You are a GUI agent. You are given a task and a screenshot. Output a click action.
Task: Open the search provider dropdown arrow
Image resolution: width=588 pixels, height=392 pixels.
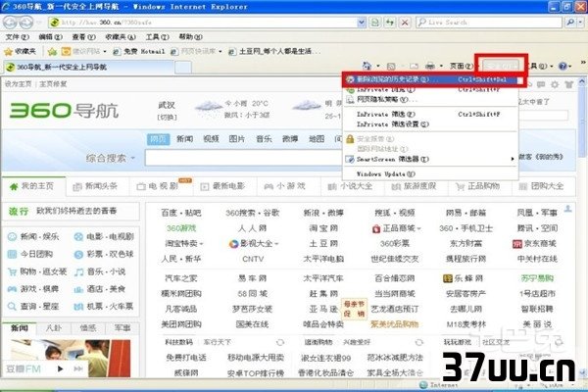tap(580, 23)
